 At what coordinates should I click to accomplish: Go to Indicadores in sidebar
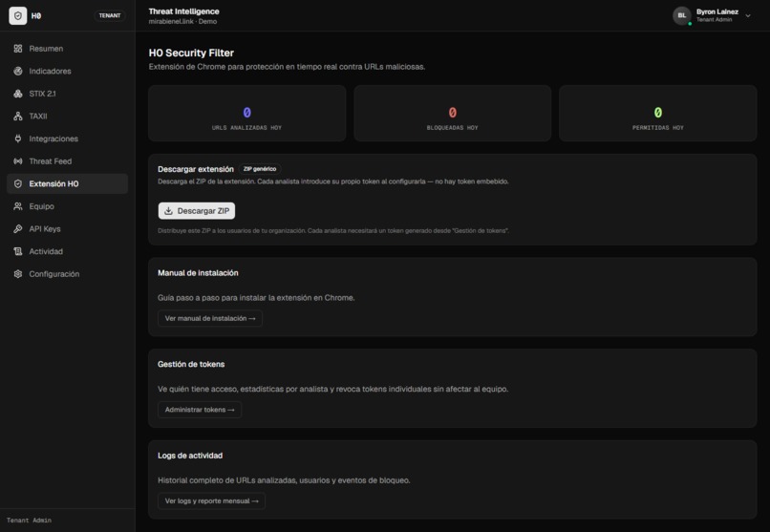click(x=67, y=72)
